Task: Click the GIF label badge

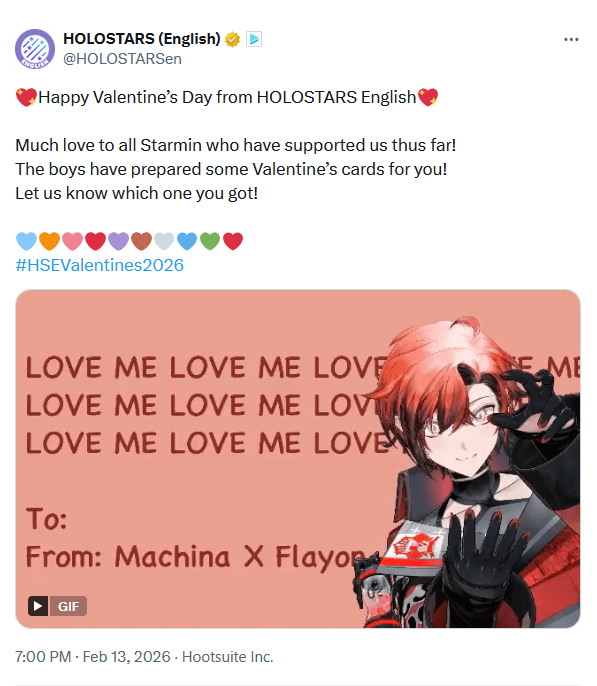Action: click(x=68, y=606)
